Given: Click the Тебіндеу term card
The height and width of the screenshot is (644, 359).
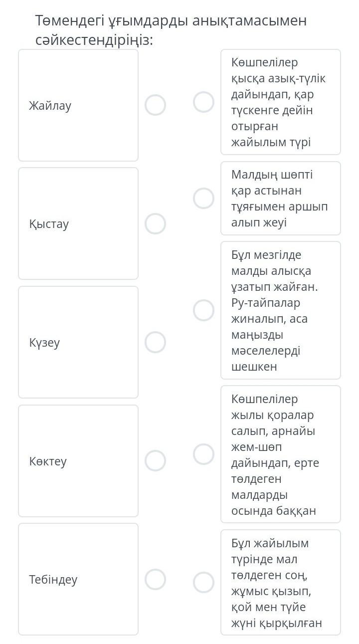Looking at the screenshot, I should tap(78, 579).
